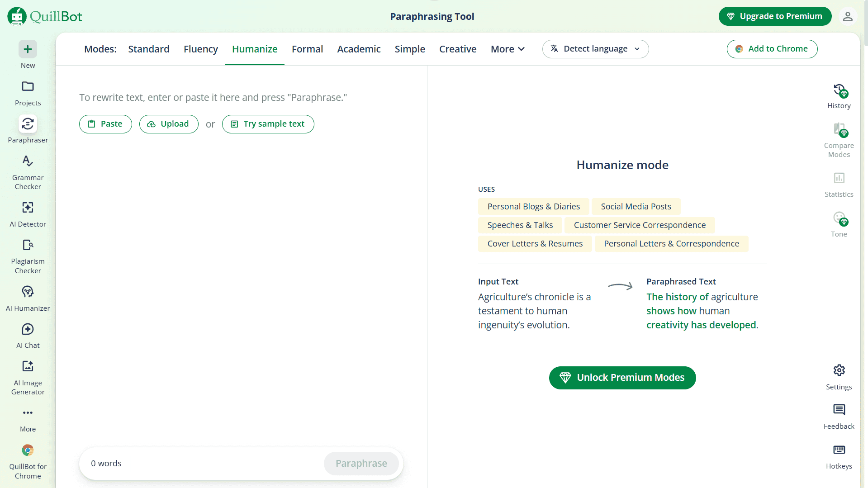The height and width of the screenshot is (488, 868).
Task: Click Customer Service Correspondence tag
Action: (640, 225)
